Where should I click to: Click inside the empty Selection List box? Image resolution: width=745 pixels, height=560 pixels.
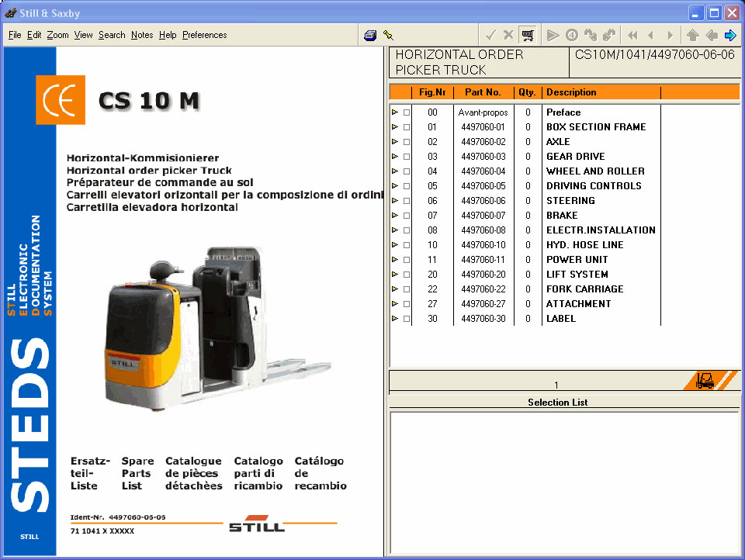click(x=564, y=482)
